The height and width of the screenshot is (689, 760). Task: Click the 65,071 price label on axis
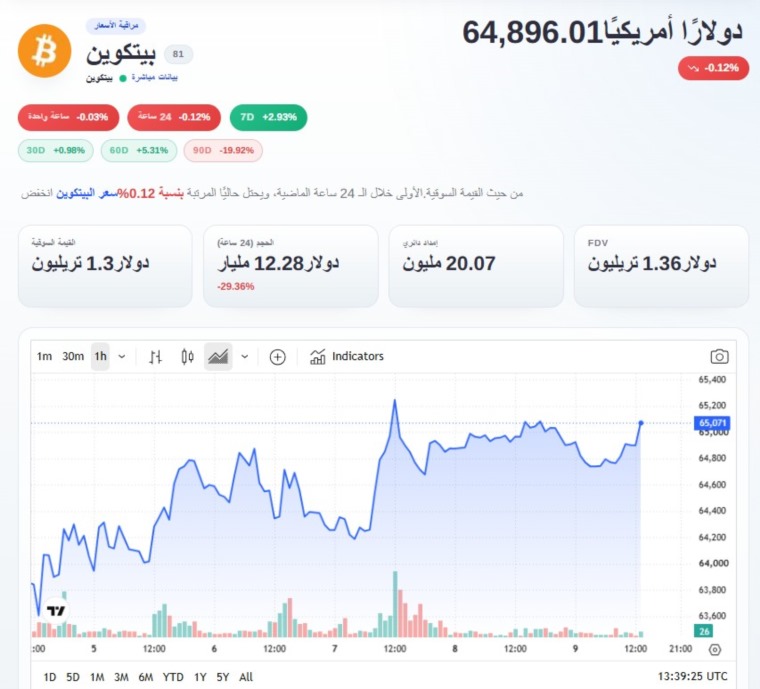[712, 423]
